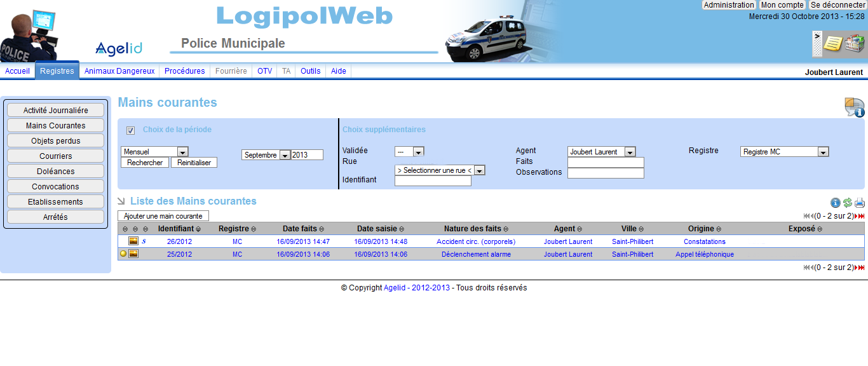Screen dimensions: 868x366
Task: Open Arrêtés in the sidebar
Action: tap(56, 217)
